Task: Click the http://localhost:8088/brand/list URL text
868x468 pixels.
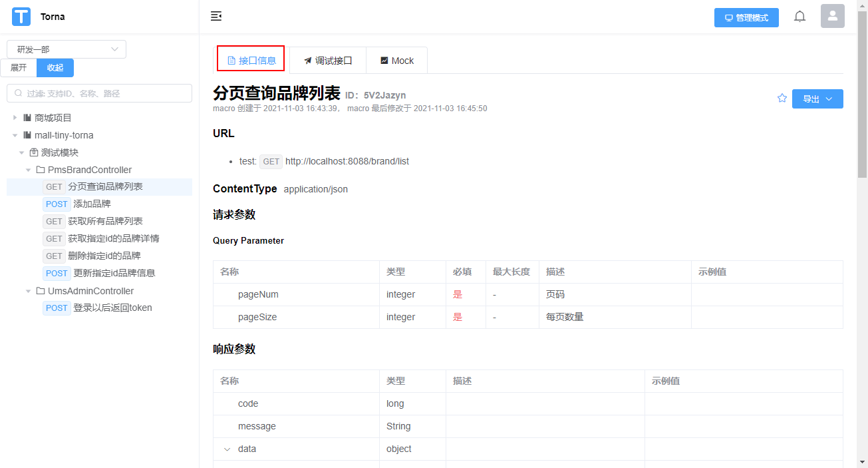Action: click(x=347, y=162)
